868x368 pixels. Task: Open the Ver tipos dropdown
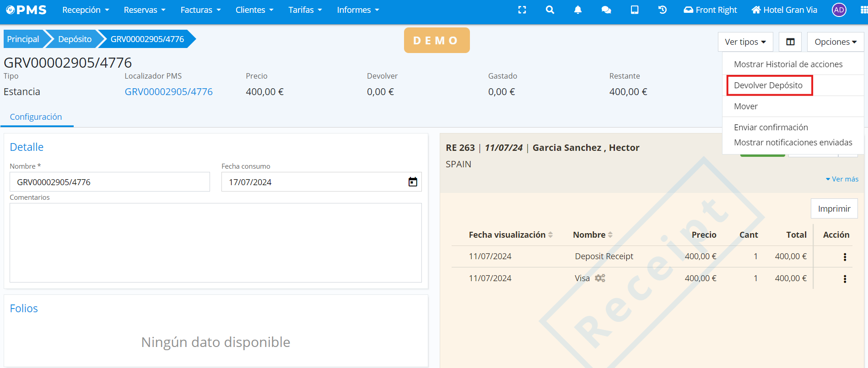tap(745, 42)
